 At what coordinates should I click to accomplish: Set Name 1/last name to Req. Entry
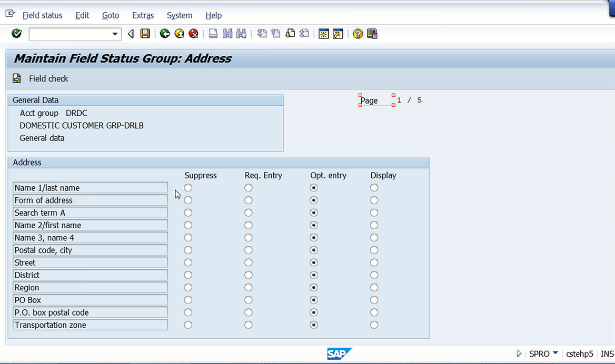point(249,188)
